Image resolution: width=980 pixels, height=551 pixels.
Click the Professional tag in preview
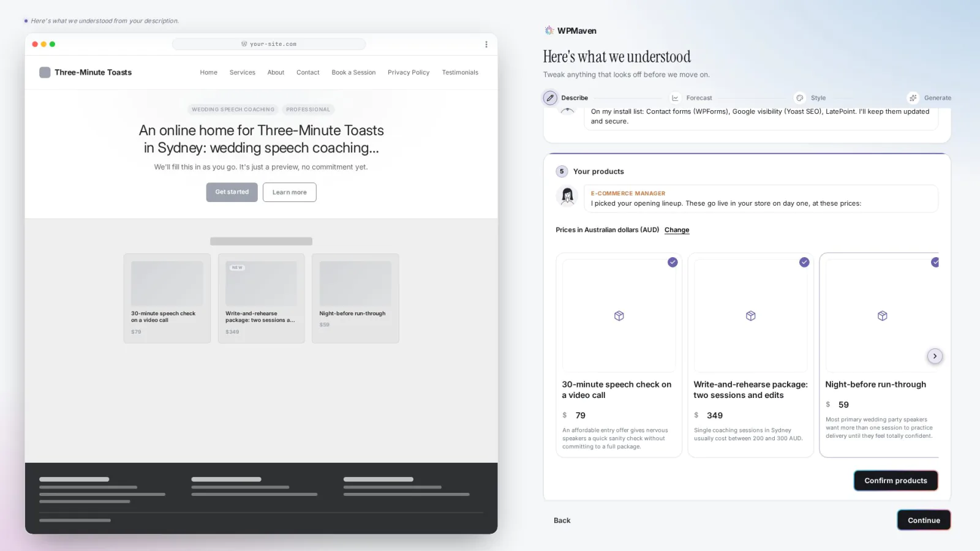(x=308, y=110)
